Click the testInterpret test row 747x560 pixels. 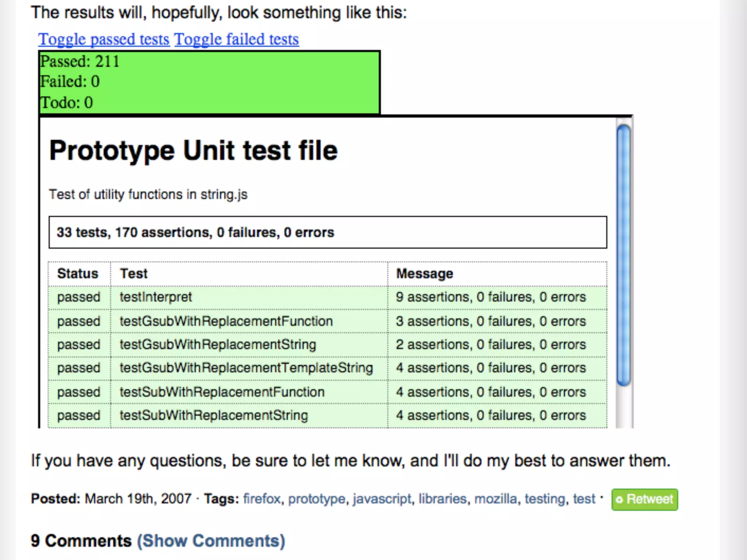[x=156, y=297]
